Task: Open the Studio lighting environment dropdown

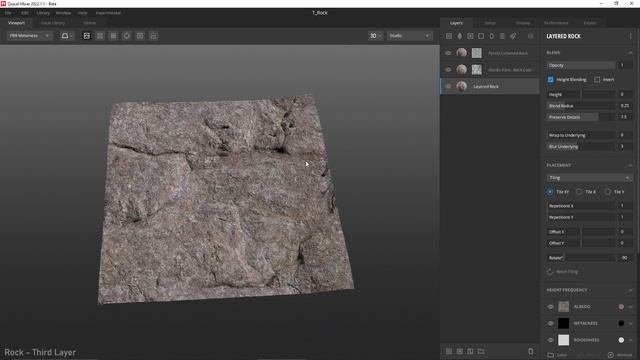Action: (x=409, y=36)
